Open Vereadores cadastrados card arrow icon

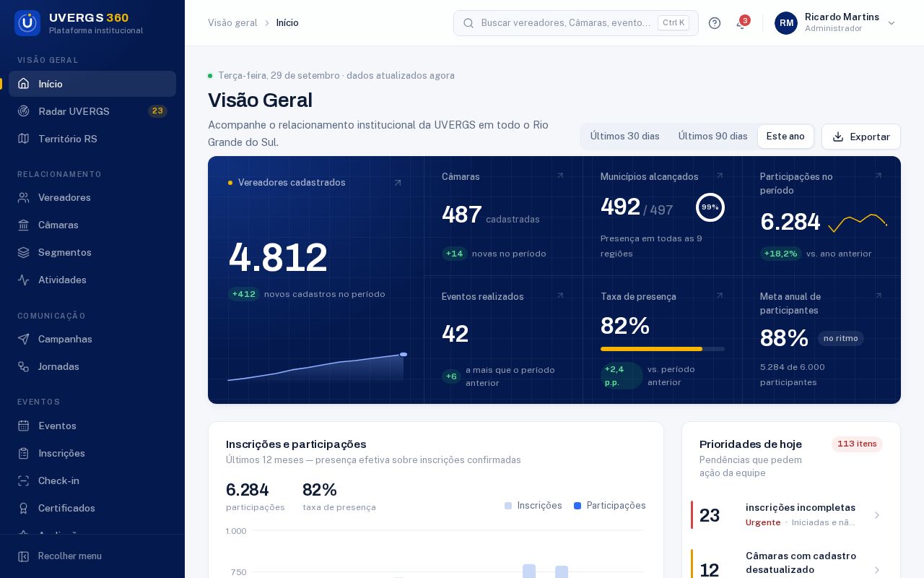(398, 183)
